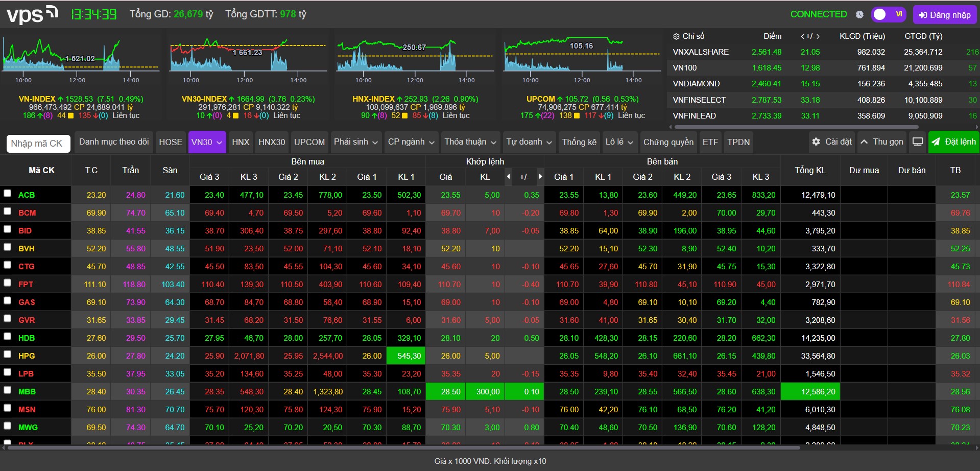The image size is (980, 471).
Task: Open the monitor display mode icon
Action: click(x=918, y=142)
